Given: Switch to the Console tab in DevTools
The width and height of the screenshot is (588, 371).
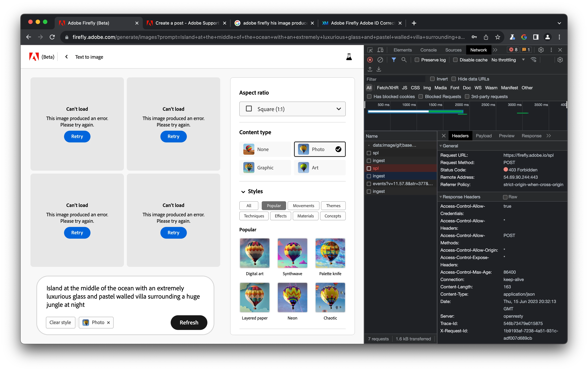Looking at the screenshot, I should [428, 50].
